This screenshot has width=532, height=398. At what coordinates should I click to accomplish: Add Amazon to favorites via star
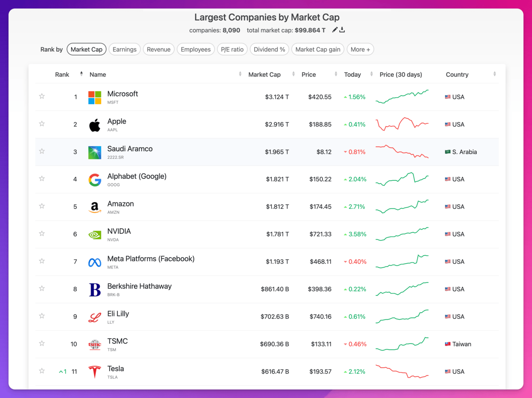point(42,206)
